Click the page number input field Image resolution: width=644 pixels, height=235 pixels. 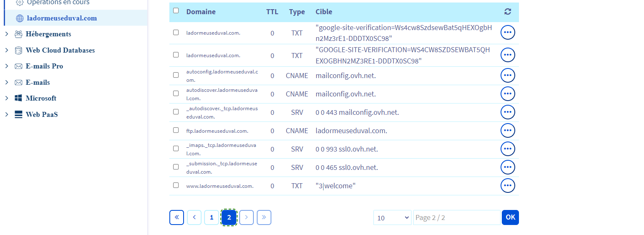(x=456, y=218)
